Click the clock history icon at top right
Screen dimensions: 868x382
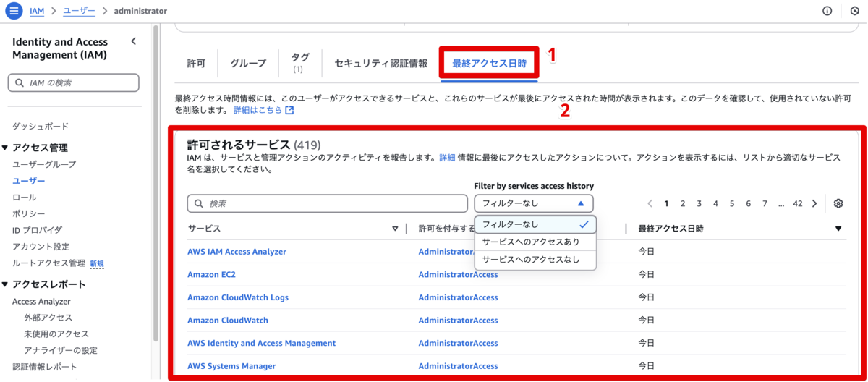click(x=855, y=11)
